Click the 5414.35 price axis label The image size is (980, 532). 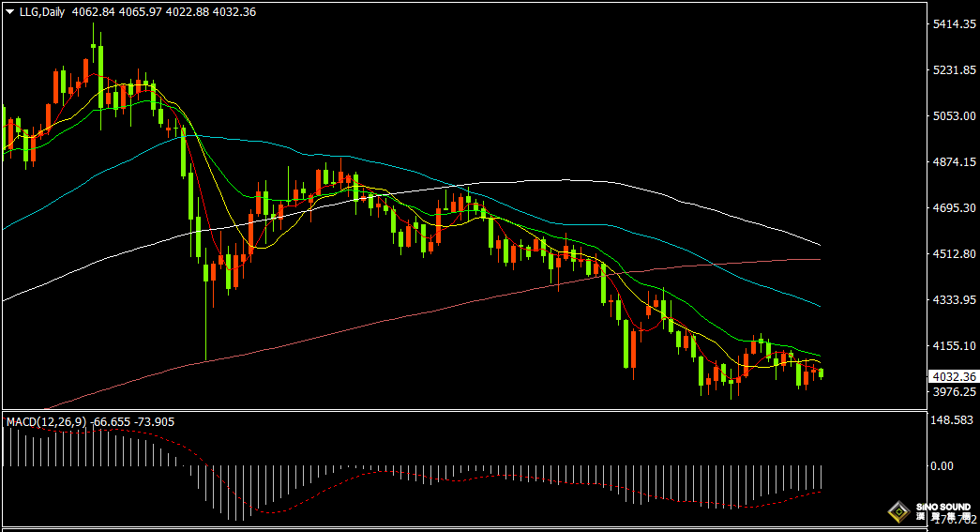click(x=954, y=23)
